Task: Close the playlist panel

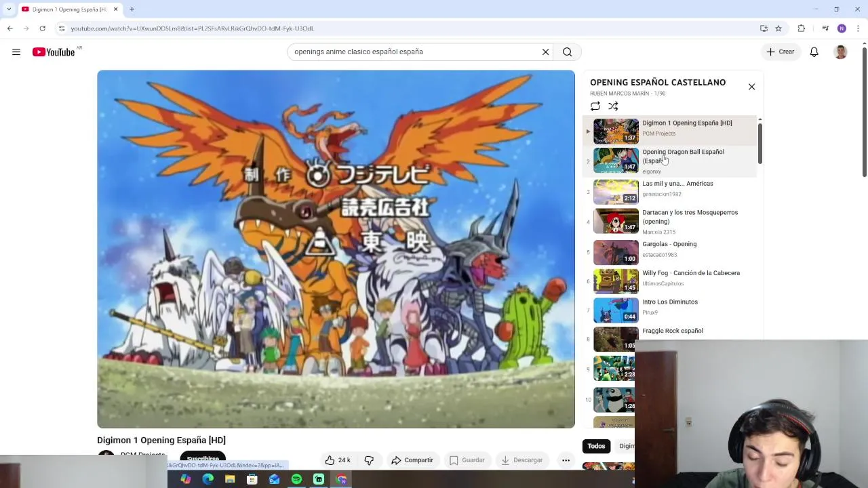Action: pos(751,87)
